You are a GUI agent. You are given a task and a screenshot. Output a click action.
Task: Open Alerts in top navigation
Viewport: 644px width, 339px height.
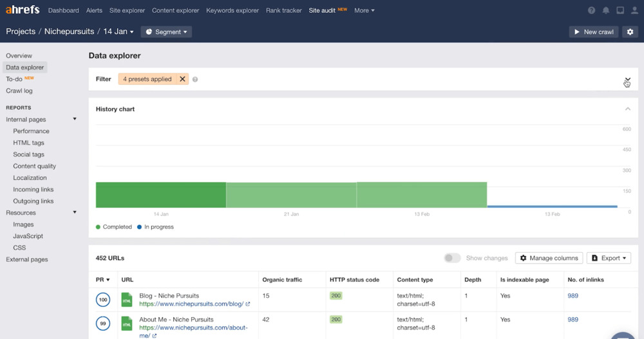(x=94, y=11)
